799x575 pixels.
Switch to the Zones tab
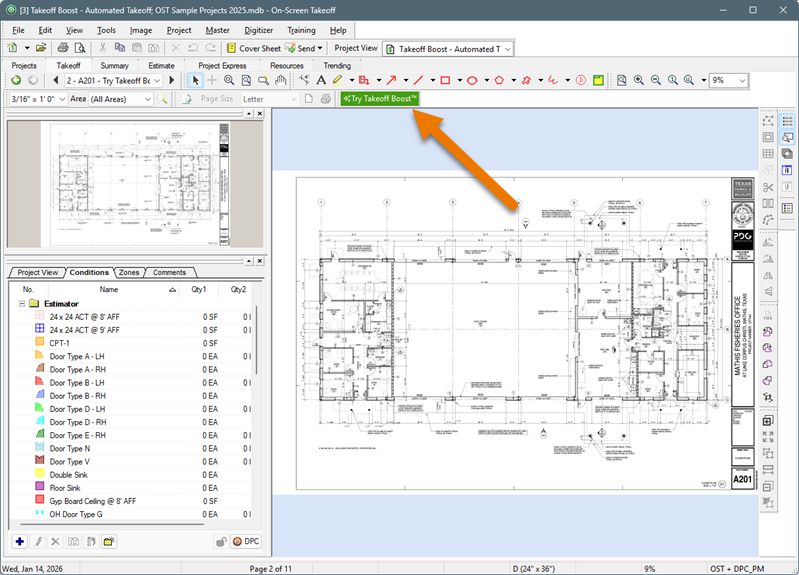click(x=129, y=272)
